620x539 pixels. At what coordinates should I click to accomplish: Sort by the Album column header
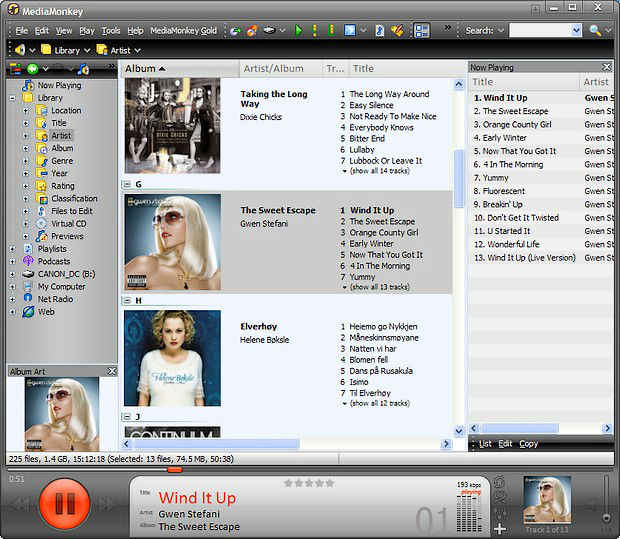(x=180, y=68)
